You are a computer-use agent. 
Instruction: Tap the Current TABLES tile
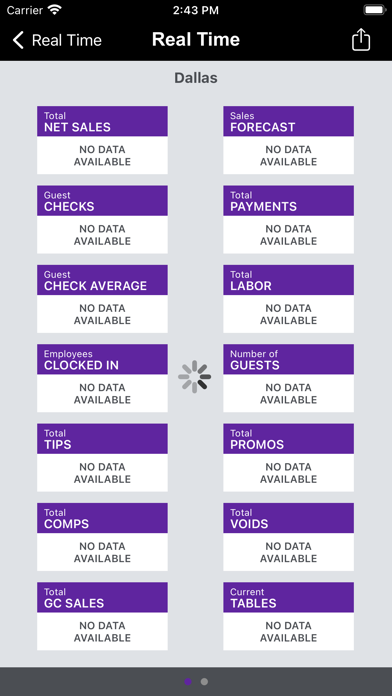pos(289,617)
